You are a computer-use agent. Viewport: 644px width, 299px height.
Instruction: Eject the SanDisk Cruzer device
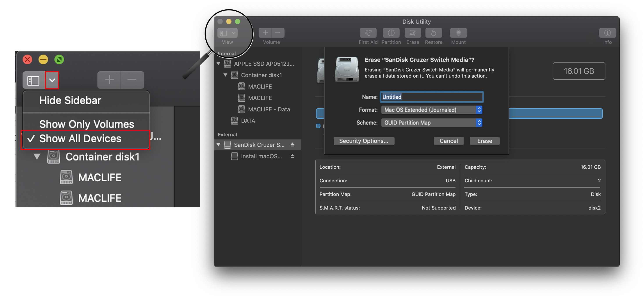pyautogui.click(x=292, y=144)
